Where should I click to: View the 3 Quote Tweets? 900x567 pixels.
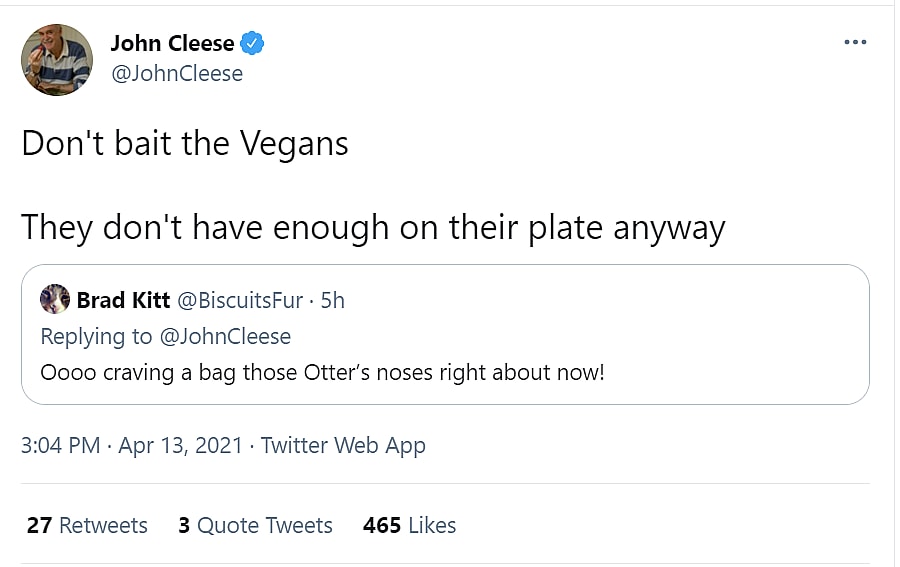tap(255, 525)
